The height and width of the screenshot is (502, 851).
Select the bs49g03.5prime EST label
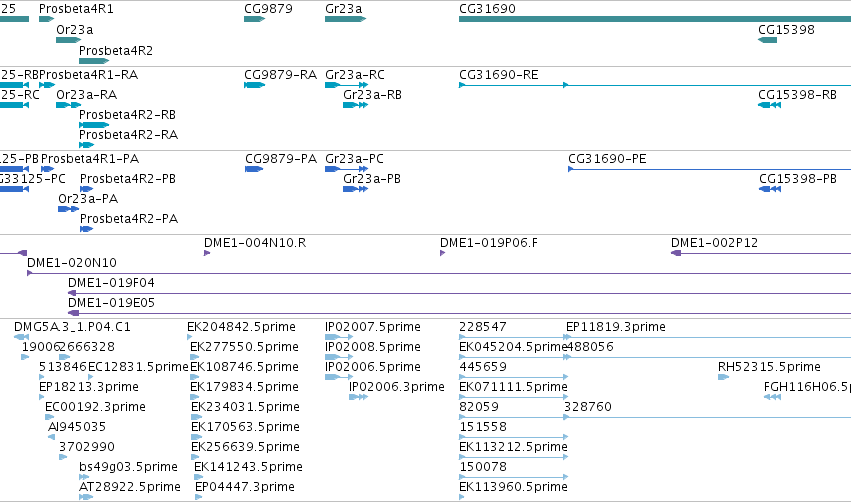[x=129, y=467]
